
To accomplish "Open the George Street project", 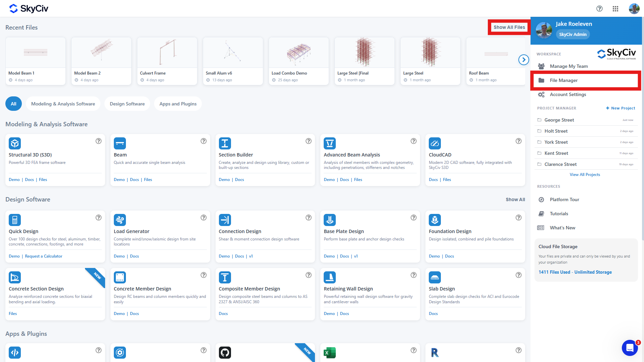I will [x=586, y=120].
